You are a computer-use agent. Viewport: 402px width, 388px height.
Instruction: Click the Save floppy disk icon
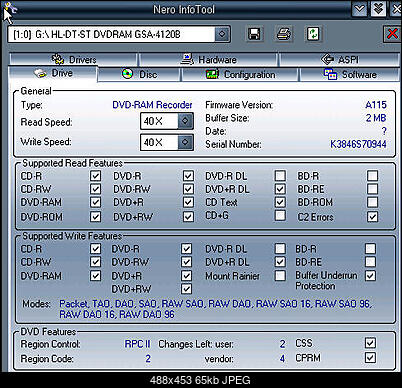pyautogui.click(x=254, y=34)
